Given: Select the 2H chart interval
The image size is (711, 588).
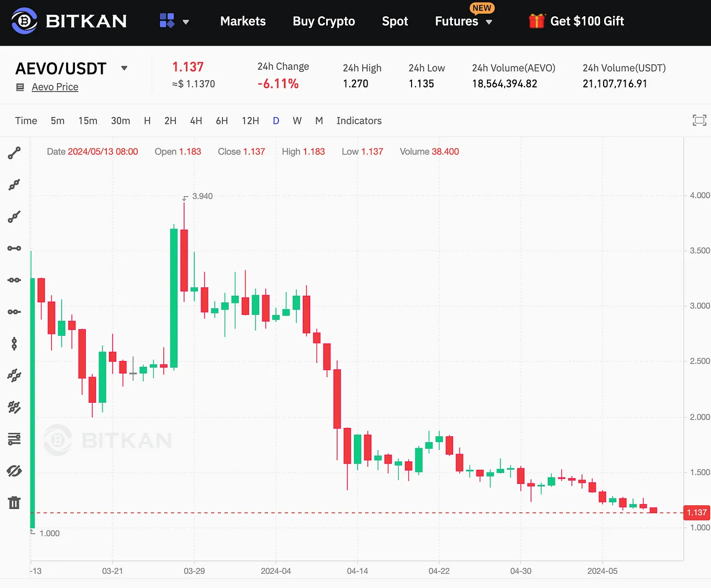Looking at the screenshot, I should 170,121.
